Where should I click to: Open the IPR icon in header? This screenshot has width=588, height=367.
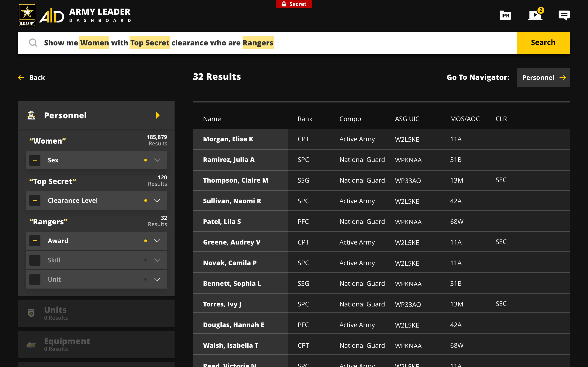pos(505,16)
